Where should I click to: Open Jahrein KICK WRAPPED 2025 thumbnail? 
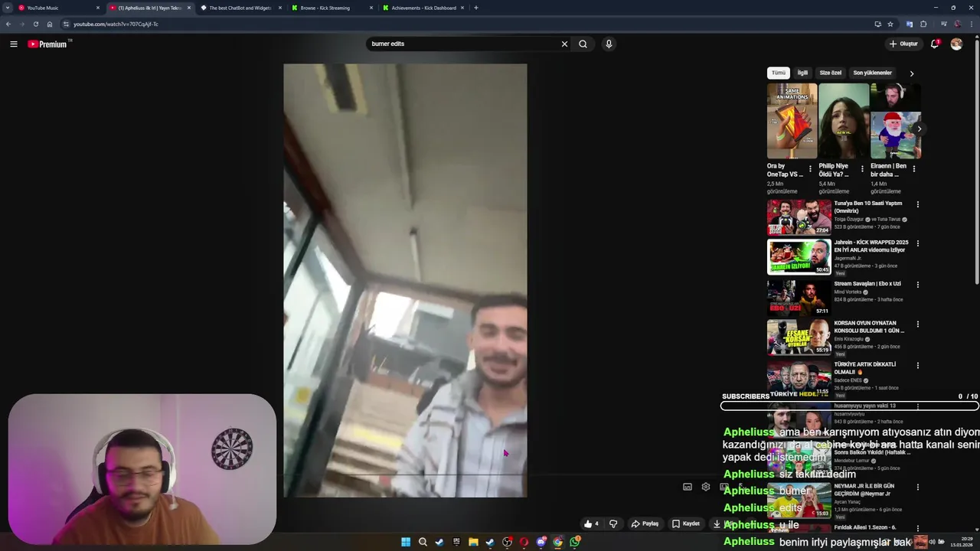tap(799, 256)
